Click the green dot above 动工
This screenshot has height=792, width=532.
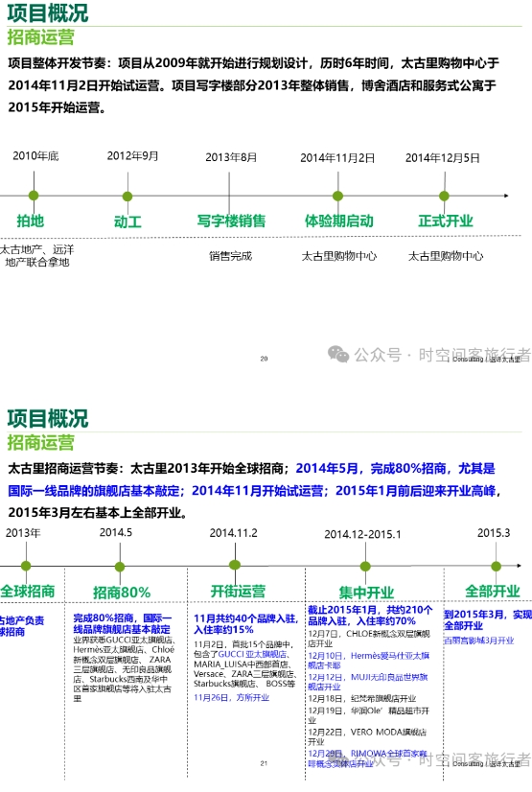coord(127,196)
